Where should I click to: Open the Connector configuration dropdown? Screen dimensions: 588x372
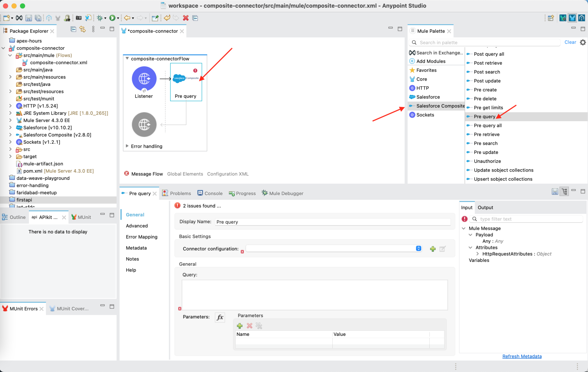coord(418,248)
